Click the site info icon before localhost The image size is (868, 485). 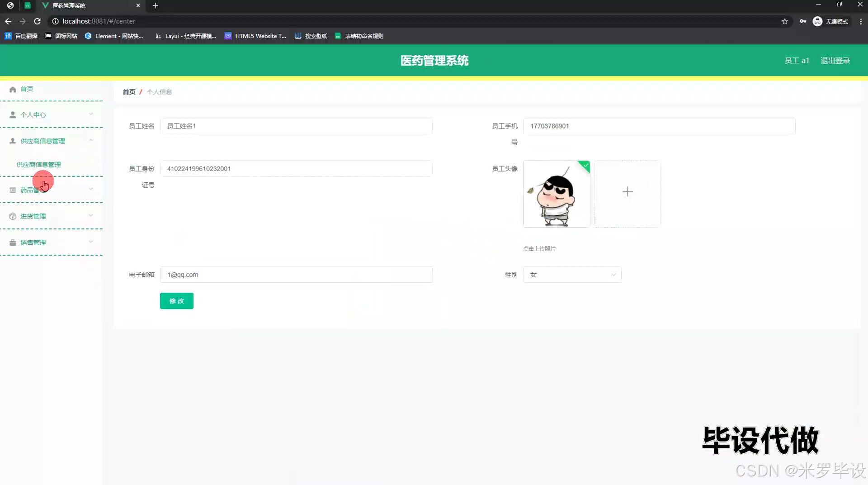tap(55, 21)
